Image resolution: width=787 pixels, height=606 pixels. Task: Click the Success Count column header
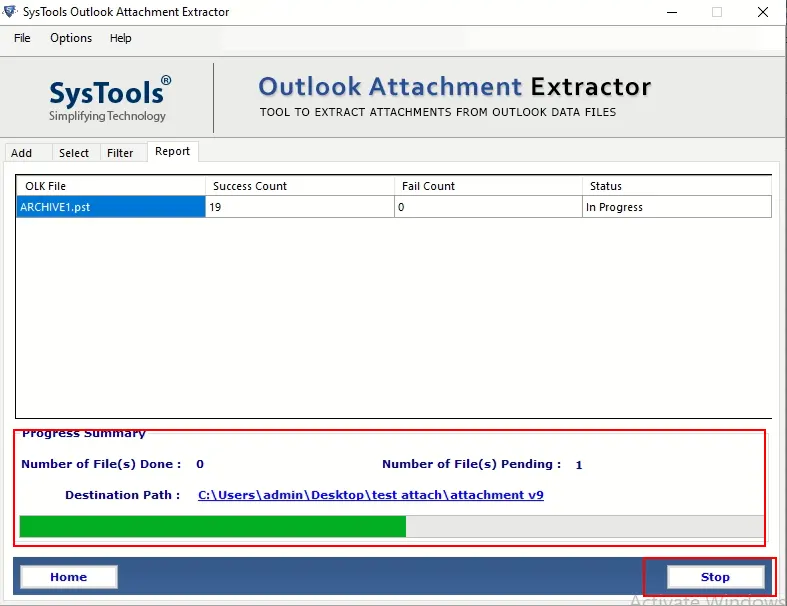(x=300, y=186)
